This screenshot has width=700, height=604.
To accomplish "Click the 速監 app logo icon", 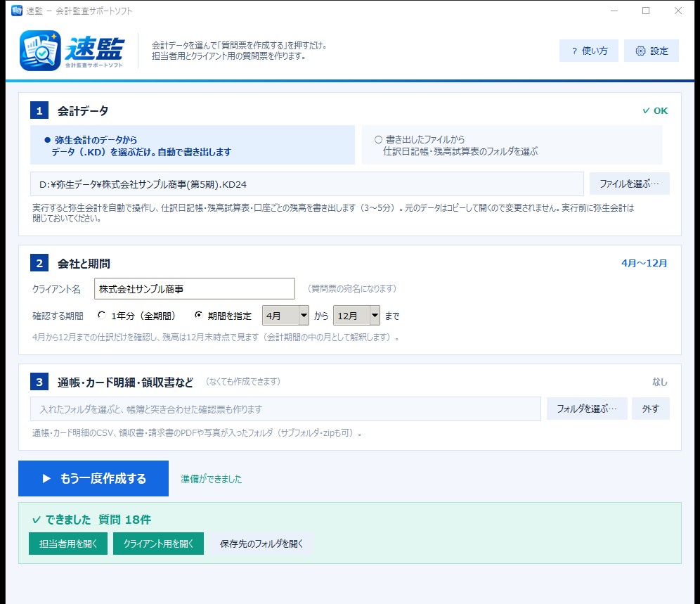I will [x=40, y=51].
